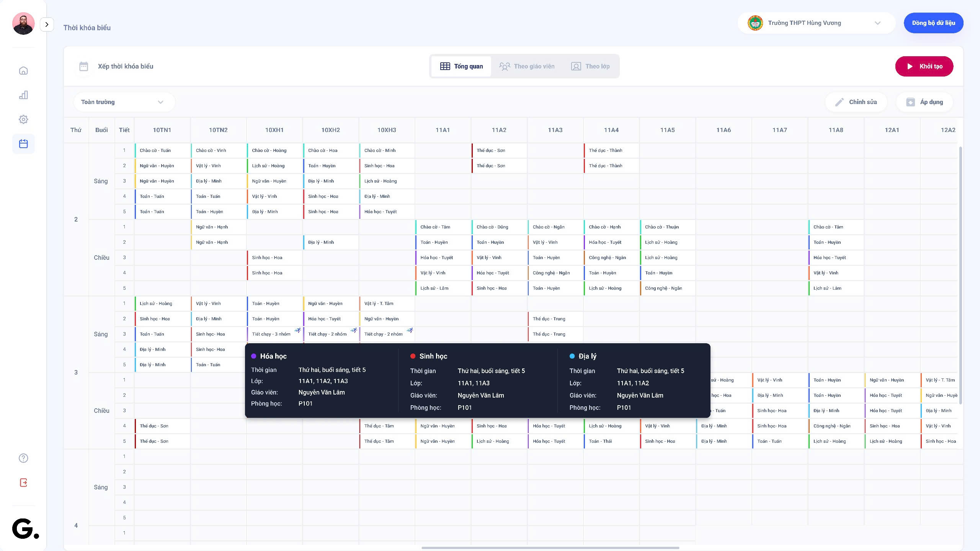Switch to the Tổng quan tab
This screenshot has width=980, height=551.
[x=461, y=66]
